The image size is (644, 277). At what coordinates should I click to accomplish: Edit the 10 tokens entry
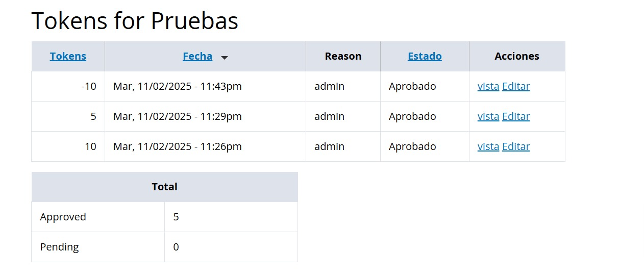(516, 147)
